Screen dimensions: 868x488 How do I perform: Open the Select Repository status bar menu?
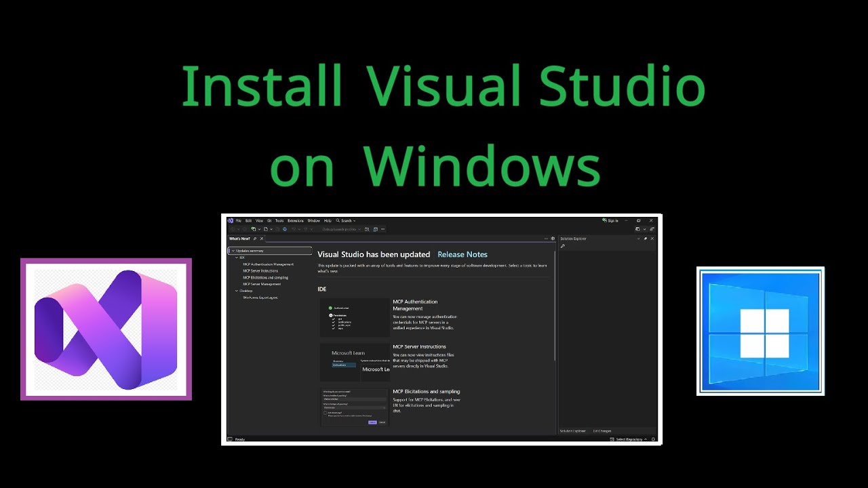click(629, 439)
